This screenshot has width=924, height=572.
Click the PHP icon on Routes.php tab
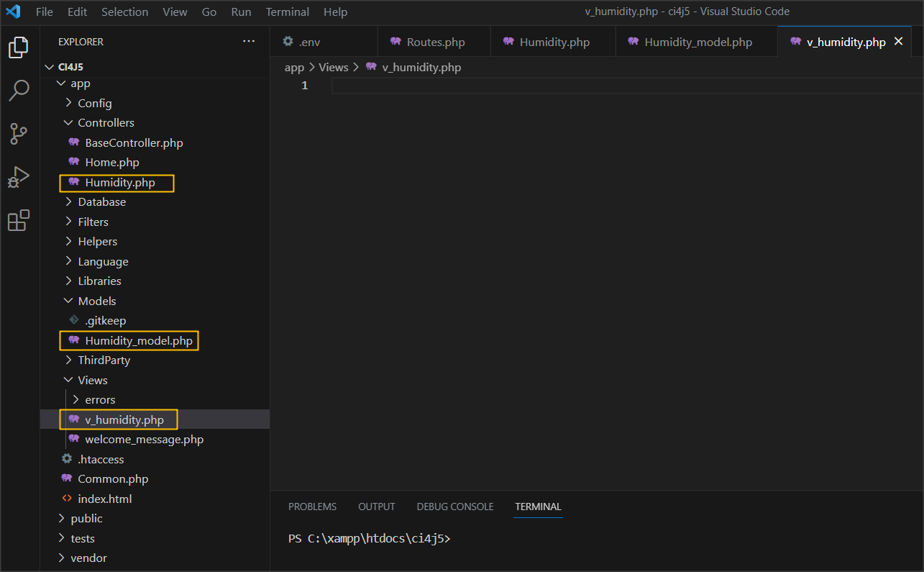[x=395, y=42]
